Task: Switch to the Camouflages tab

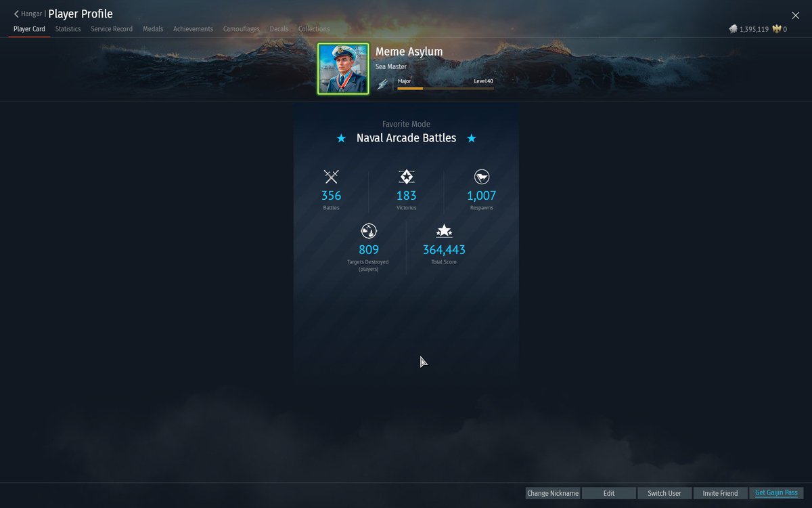Action: (x=242, y=29)
